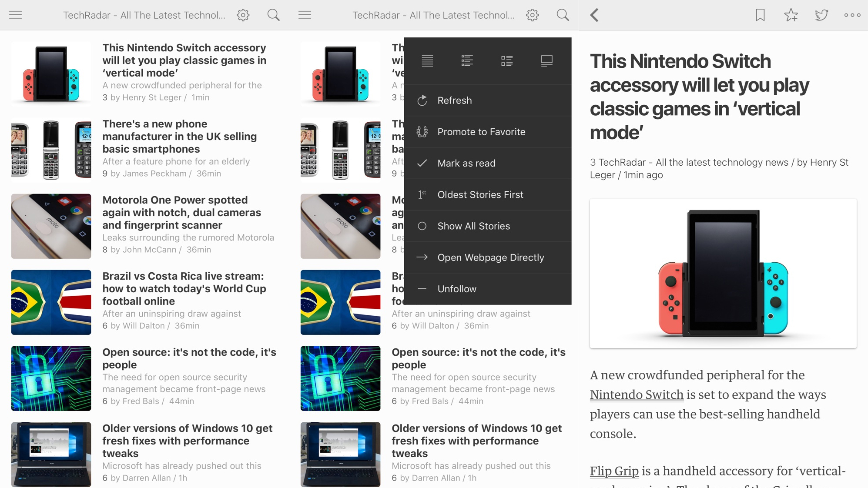
Task: Click laptop thumbnail in middle pane
Action: [341, 455]
